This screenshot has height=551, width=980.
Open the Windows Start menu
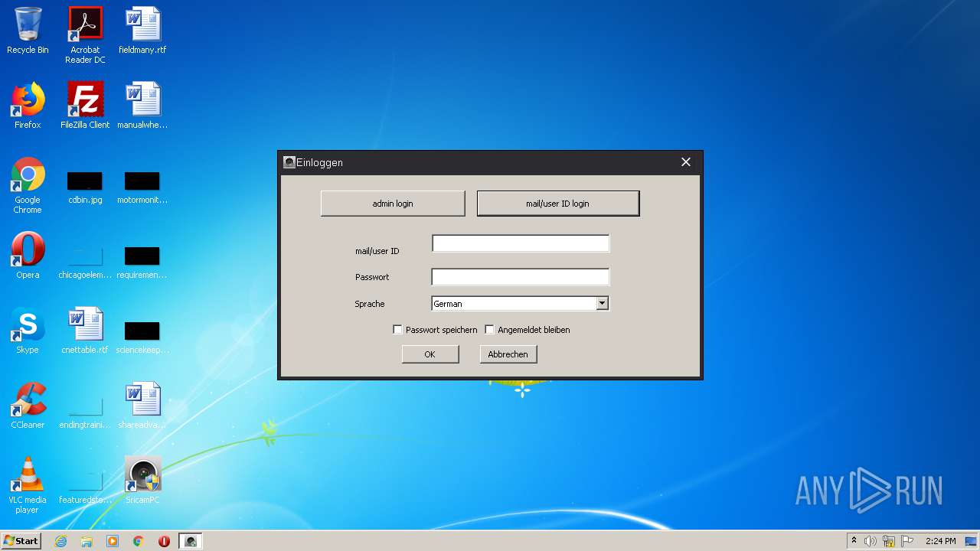coord(21,541)
